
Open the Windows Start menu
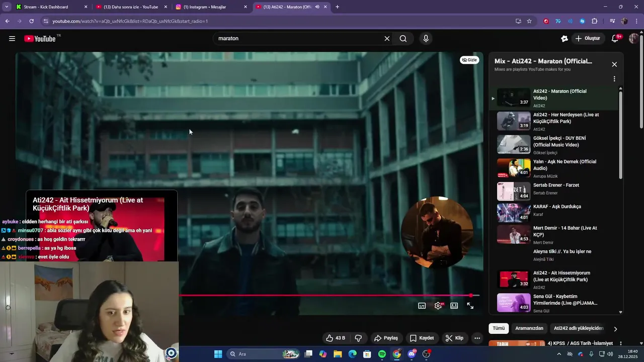pyautogui.click(x=218, y=354)
